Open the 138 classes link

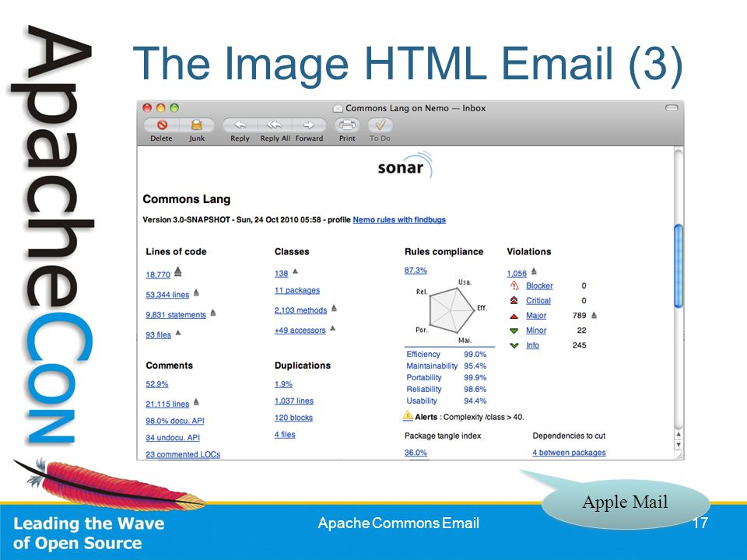281,274
